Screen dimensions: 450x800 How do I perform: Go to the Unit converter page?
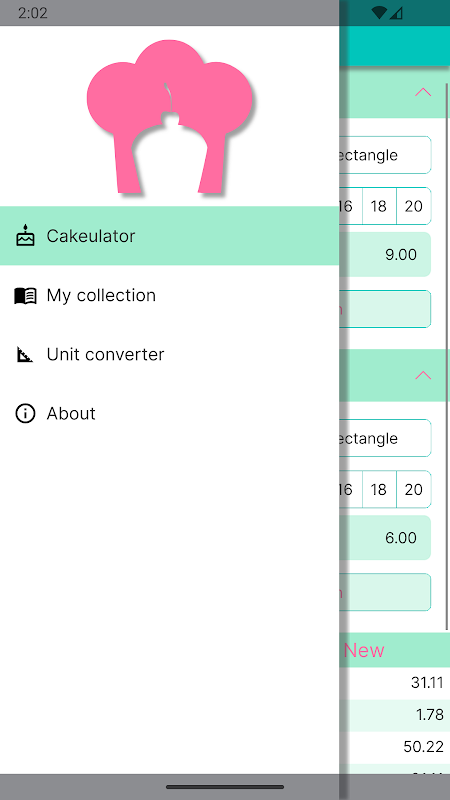(x=169, y=354)
